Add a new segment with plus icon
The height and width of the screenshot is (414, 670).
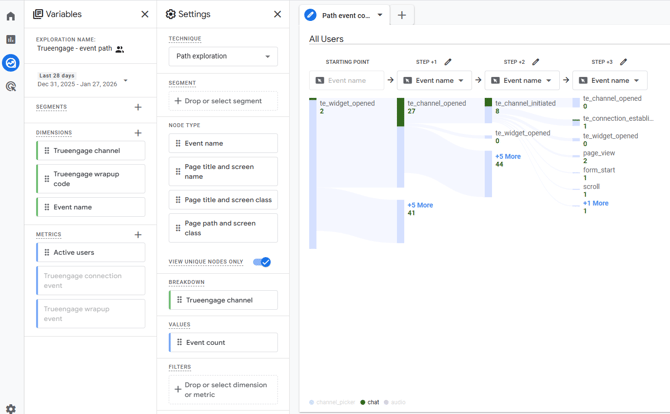coord(138,107)
